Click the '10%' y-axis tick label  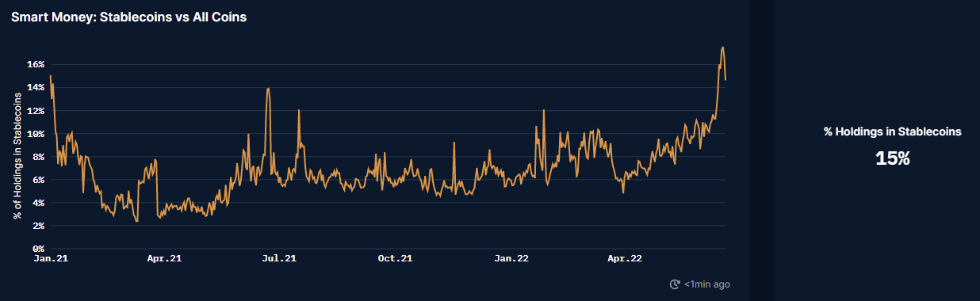tap(36, 134)
